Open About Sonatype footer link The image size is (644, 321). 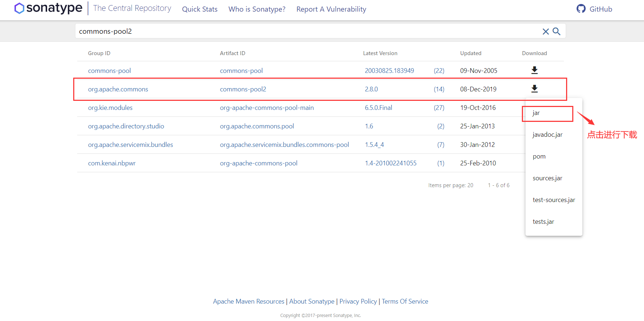312,301
